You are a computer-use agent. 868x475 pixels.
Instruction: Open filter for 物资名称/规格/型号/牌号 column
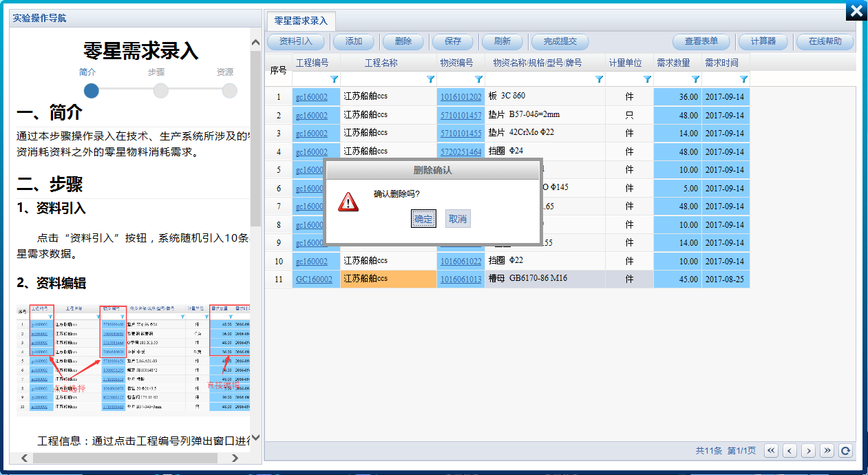(599, 79)
